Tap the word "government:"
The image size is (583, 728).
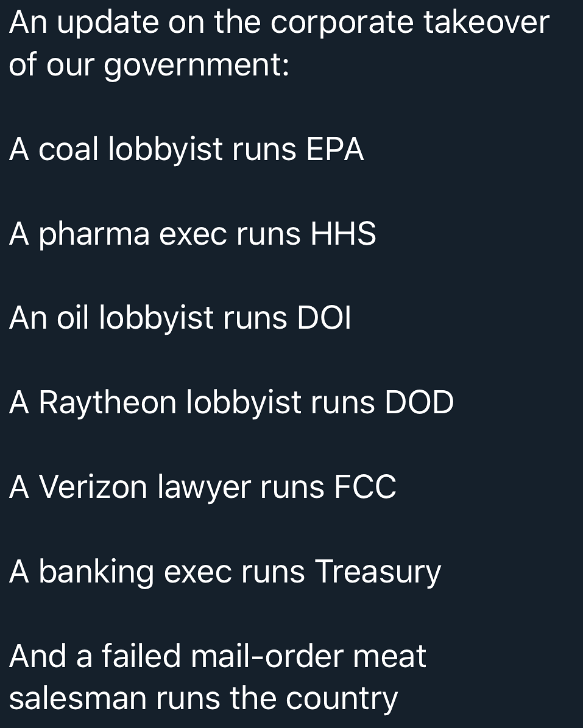click(196, 66)
